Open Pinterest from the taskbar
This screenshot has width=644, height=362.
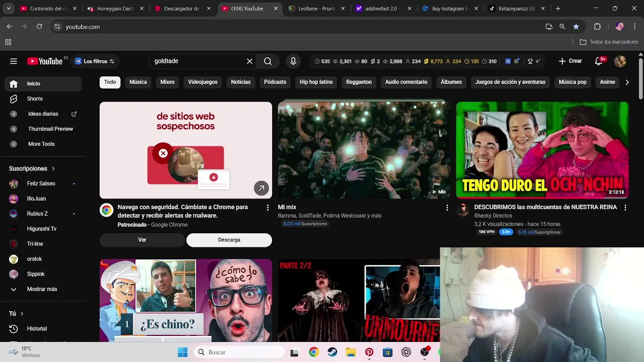pos(369,352)
